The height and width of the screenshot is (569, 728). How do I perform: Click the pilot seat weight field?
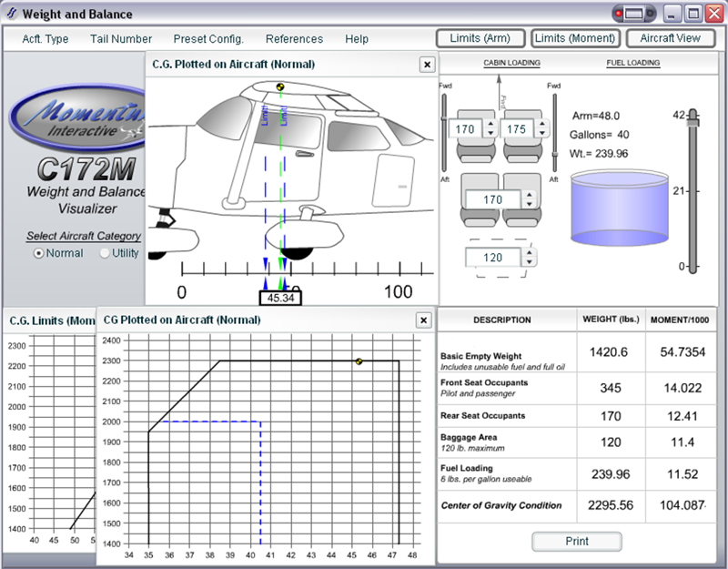click(466, 128)
